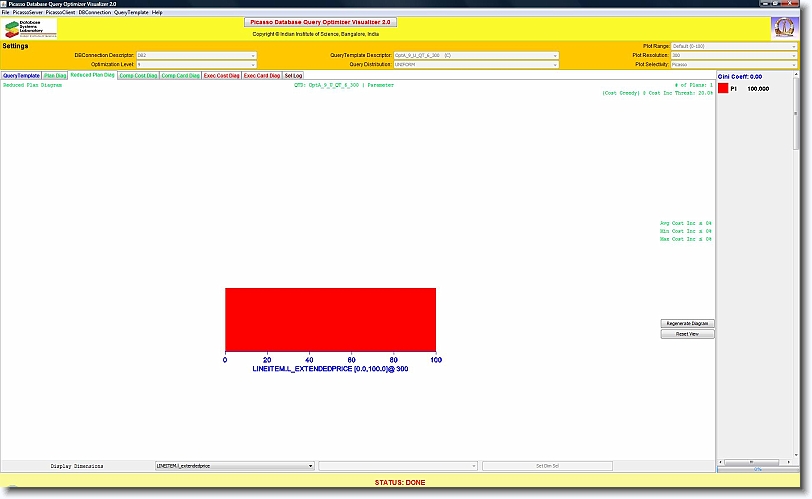
Task: Open the QueryTemplate Descriptor combo box
Action: pos(476,55)
